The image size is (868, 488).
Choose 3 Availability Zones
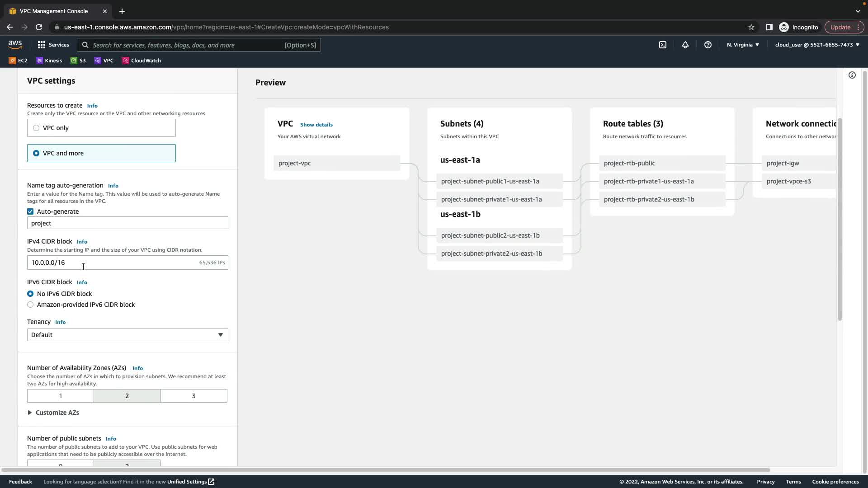[193, 396]
